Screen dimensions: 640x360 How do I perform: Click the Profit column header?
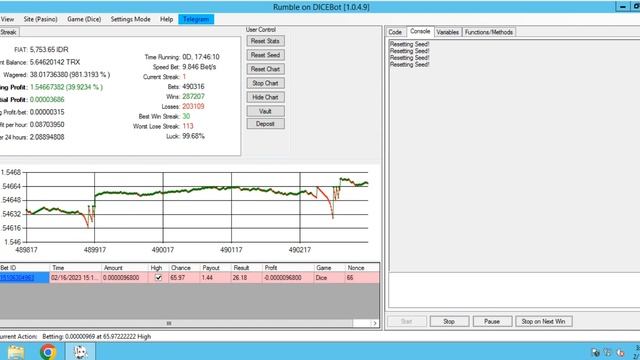click(288, 268)
